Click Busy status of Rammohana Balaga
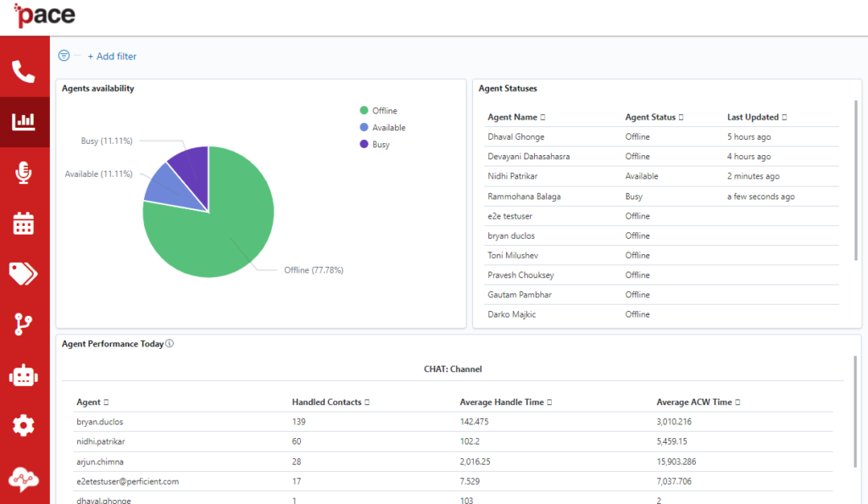The image size is (868, 504). [634, 197]
